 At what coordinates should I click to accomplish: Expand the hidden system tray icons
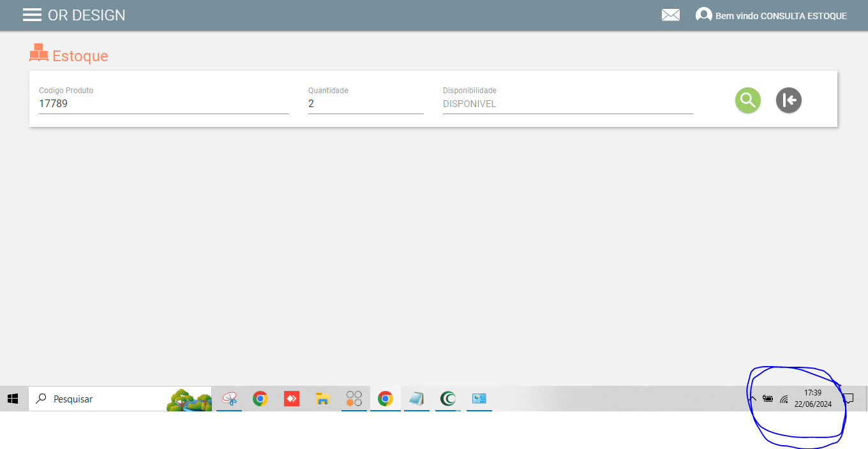(x=752, y=399)
